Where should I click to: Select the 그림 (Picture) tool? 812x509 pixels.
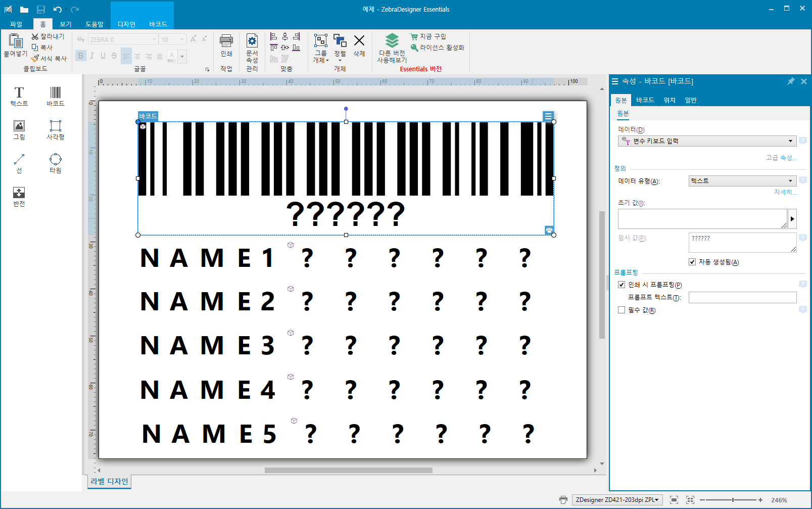pos(19,130)
